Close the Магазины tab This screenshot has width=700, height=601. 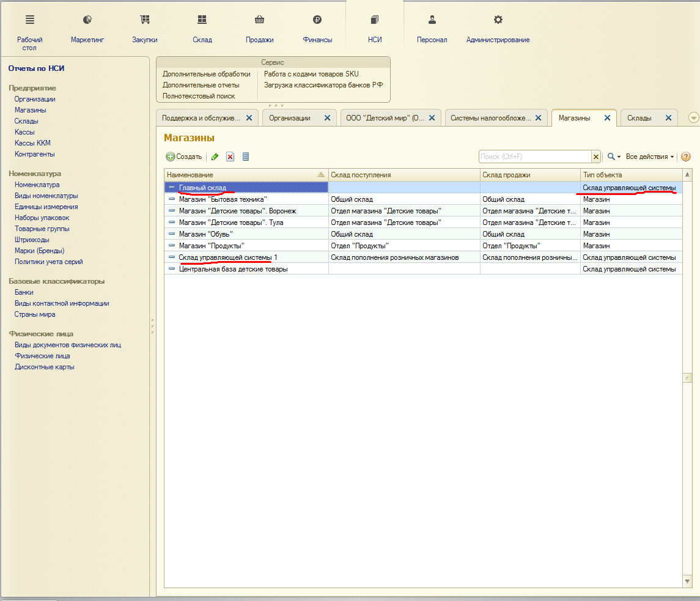tap(607, 118)
